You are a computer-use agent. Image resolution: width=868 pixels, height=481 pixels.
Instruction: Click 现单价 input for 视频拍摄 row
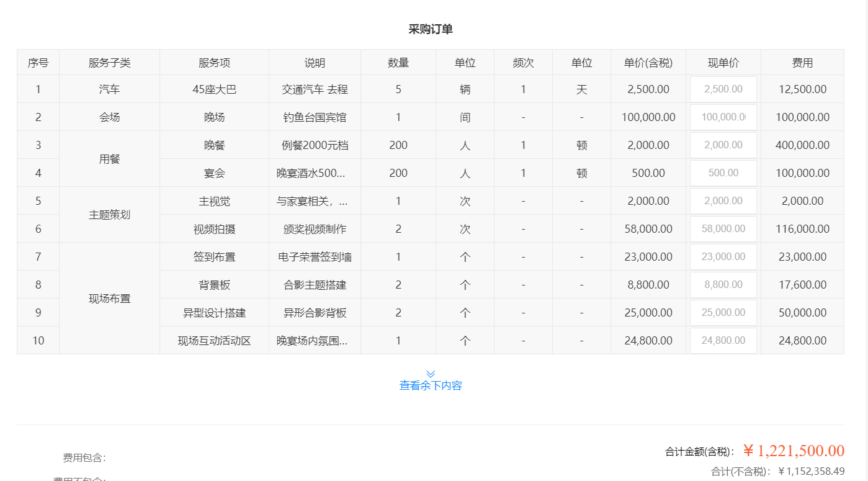723,229
